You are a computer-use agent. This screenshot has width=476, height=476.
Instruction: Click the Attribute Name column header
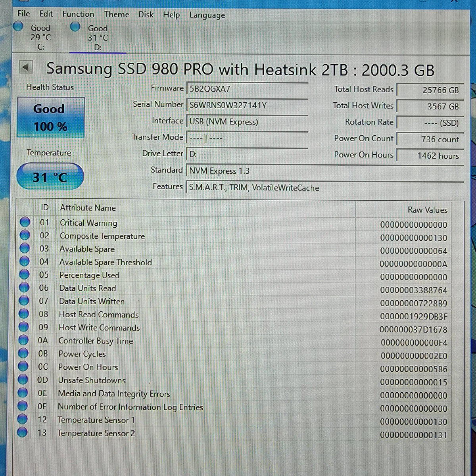[x=205, y=208]
